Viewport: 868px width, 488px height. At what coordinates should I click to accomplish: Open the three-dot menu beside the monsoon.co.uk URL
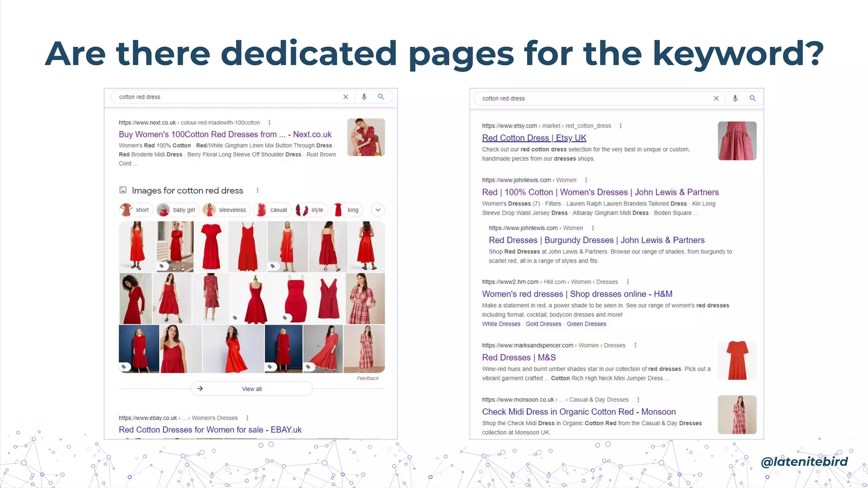tap(638, 400)
